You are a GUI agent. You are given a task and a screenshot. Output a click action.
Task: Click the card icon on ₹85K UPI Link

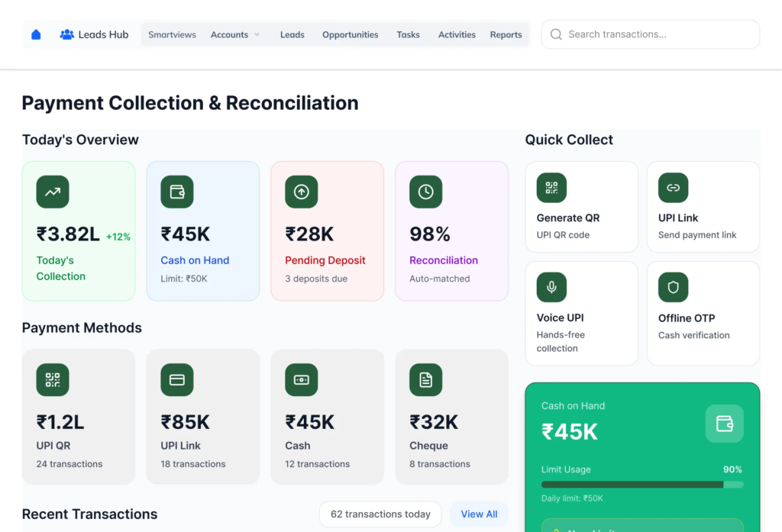coord(177,380)
